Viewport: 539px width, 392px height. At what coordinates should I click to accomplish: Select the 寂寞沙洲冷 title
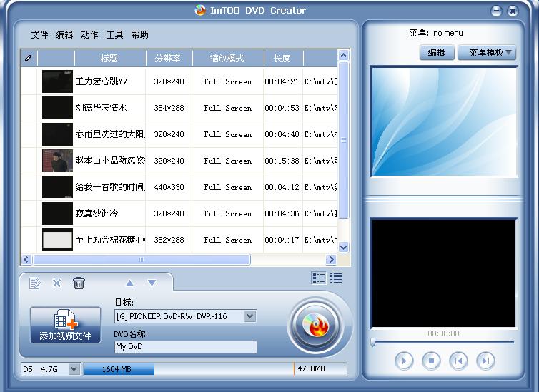[97, 213]
